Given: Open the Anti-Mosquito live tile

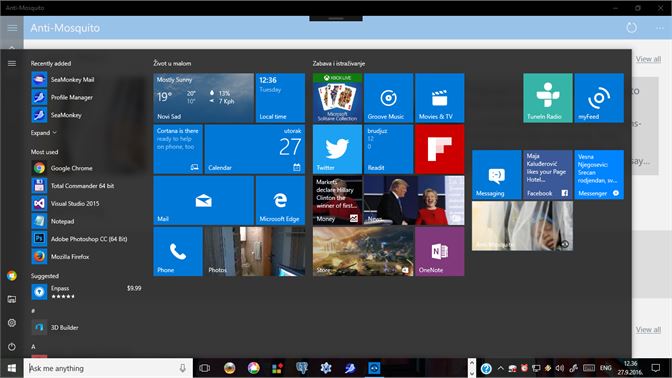Looking at the screenshot, I should pos(522,226).
